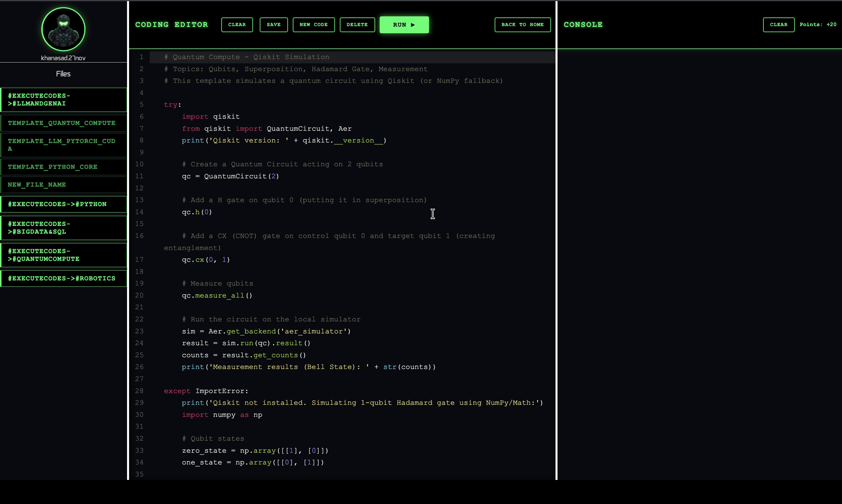Expand the #EXECUTECODES->#LLMANDGENAI folder
842x504 pixels.
coord(64,99)
